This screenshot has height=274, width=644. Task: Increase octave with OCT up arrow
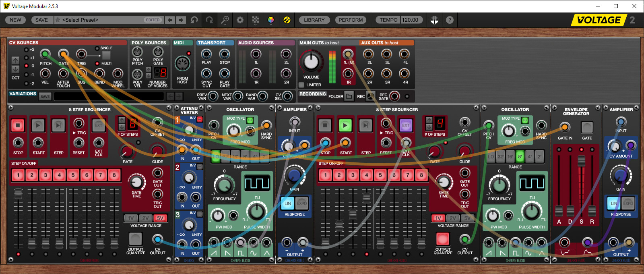click(15, 60)
